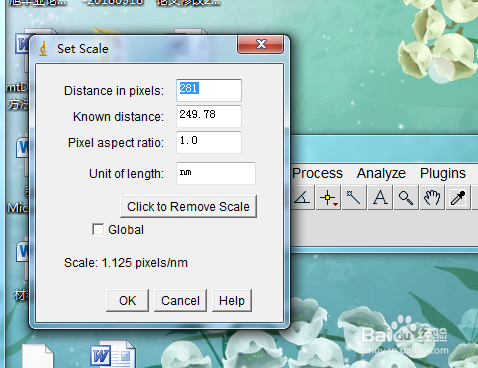Click the OK button in Set Scale
The image size is (478, 368).
tap(127, 301)
